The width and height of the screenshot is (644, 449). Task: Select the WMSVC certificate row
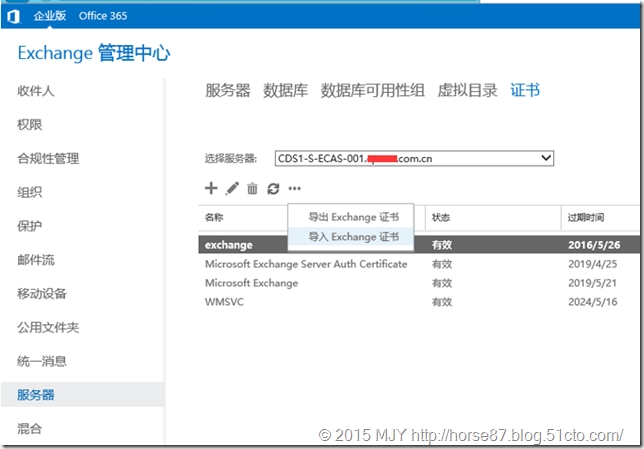(225, 302)
